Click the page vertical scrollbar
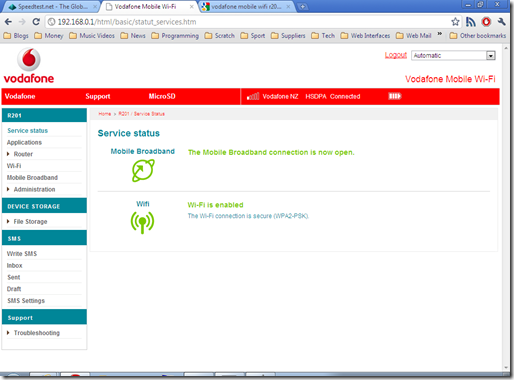The width and height of the screenshot is (514, 380). [x=506, y=207]
